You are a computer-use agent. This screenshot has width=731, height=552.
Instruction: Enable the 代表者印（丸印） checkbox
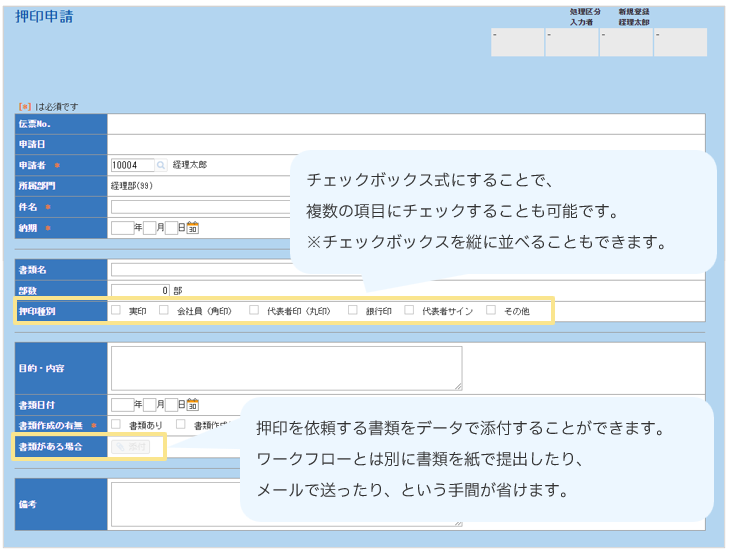[x=254, y=311]
